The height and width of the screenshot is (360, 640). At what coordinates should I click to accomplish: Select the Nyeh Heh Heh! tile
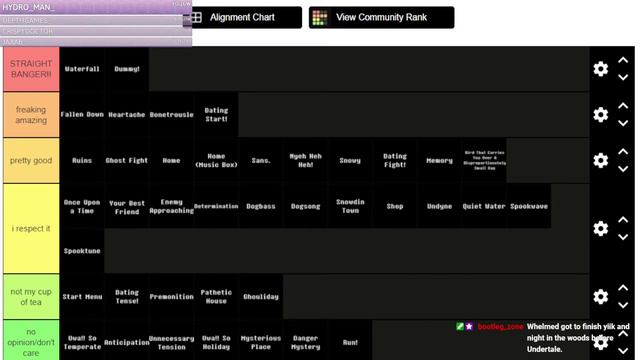tap(305, 160)
